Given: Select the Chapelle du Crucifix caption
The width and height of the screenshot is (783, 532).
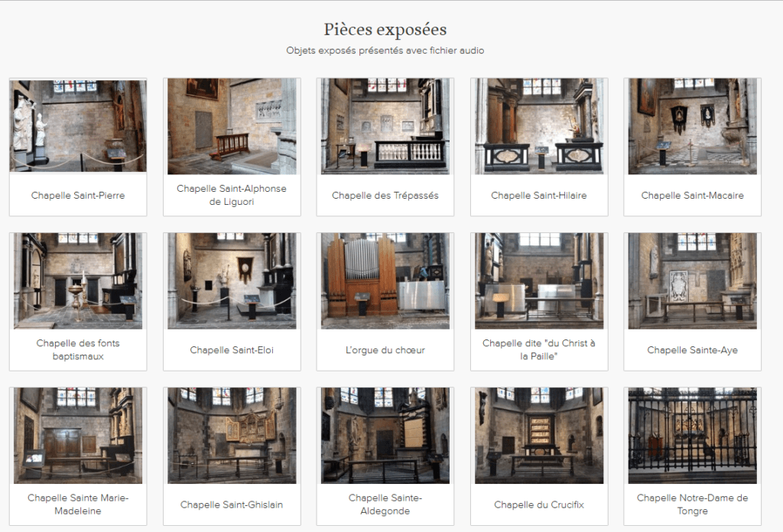Looking at the screenshot, I should click(539, 504).
